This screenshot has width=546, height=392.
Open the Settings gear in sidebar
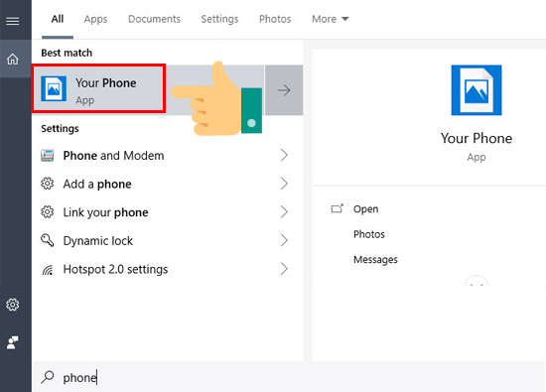(x=13, y=305)
